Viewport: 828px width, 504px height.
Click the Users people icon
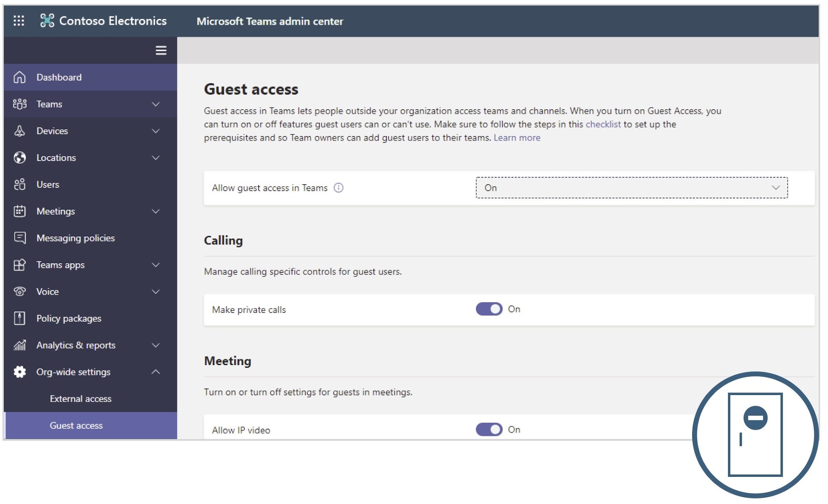click(x=20, y=184)
